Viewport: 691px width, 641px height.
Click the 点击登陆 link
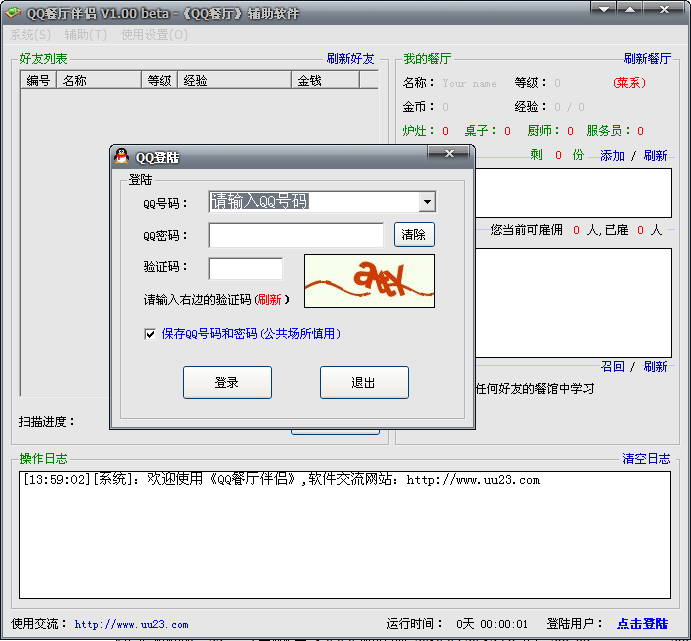[x=643, y=623]
